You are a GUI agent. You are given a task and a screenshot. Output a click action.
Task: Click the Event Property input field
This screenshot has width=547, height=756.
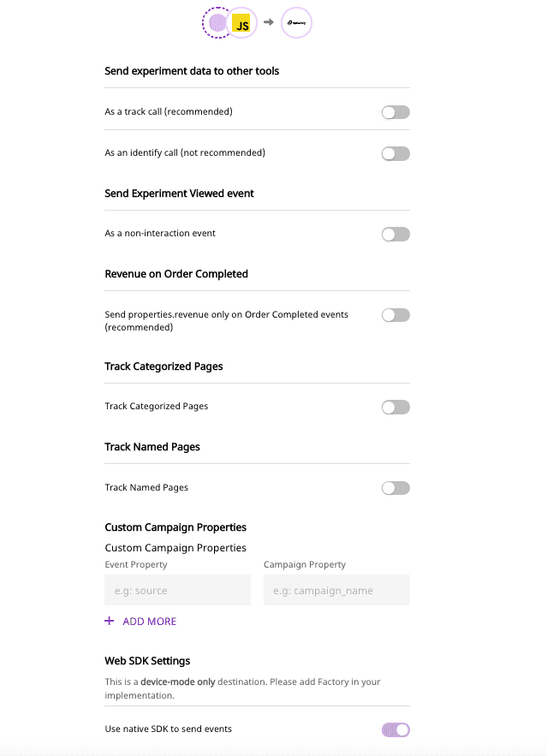coord(177,590)
